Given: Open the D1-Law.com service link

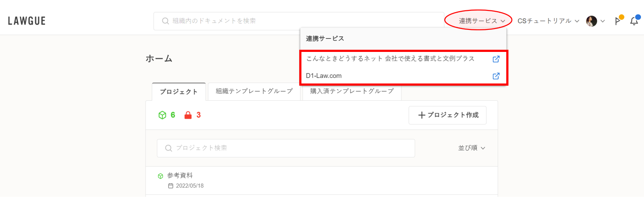Looking at the screenshot, I should click(324, 76).
